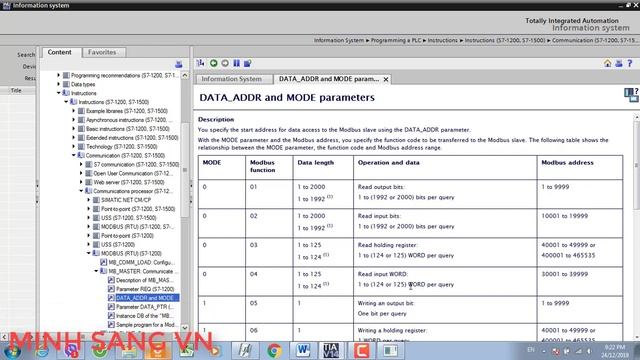Go forward with the grey arrow icon
The width and height of the screenshot is (640, 360).
pyautogui.click(x=225, y=63)
